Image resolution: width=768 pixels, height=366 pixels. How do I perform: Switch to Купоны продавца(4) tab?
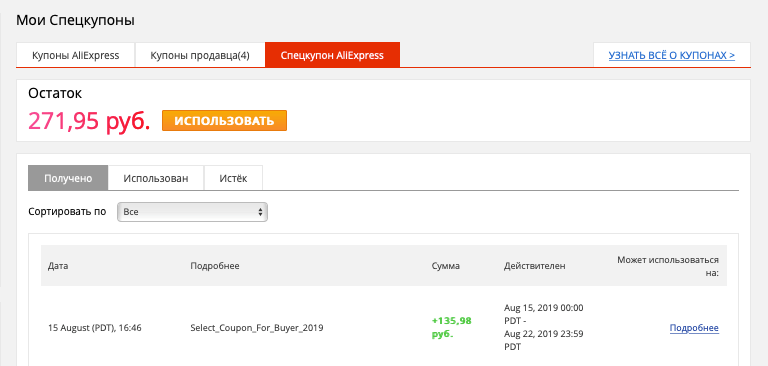[x=200, y=55]
